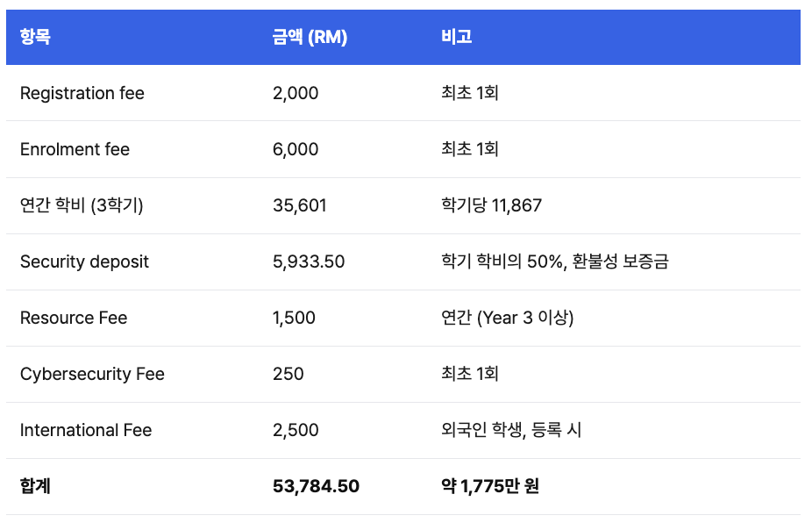812x530 pixels.
Task: Select the Security deposit row label
Action: 84,261
